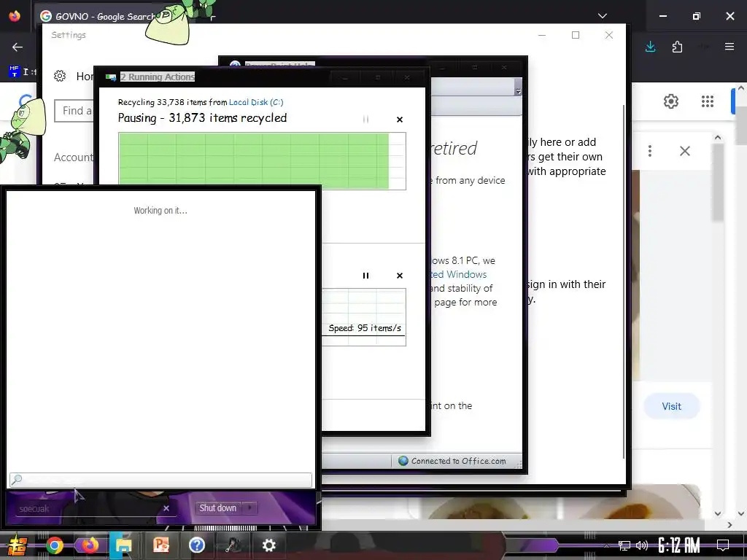Go back in Firefox
Viewport: 747px width, 560px height.
(x=18, y=47)
